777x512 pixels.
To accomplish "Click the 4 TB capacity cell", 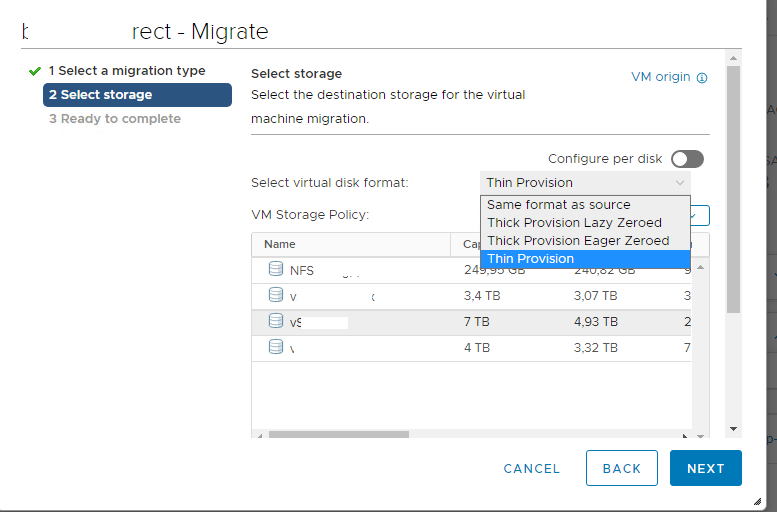I will click(x=477, y=347).
